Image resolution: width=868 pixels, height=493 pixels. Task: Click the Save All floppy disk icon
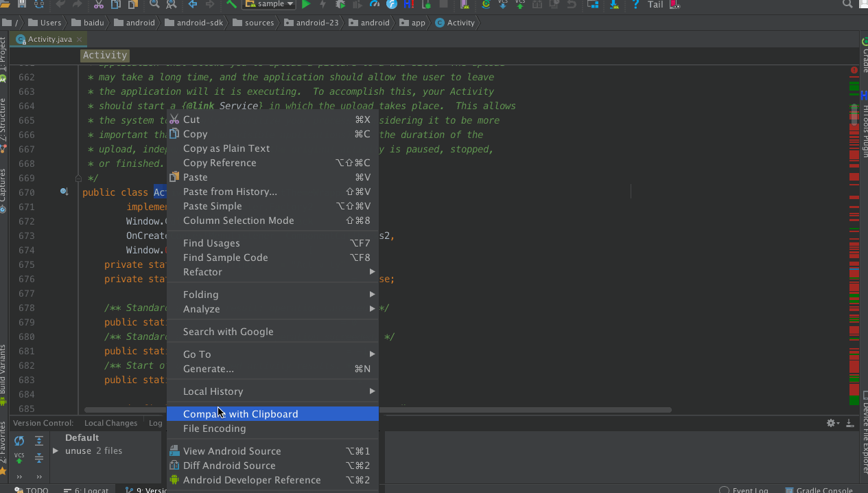(22, 4)
